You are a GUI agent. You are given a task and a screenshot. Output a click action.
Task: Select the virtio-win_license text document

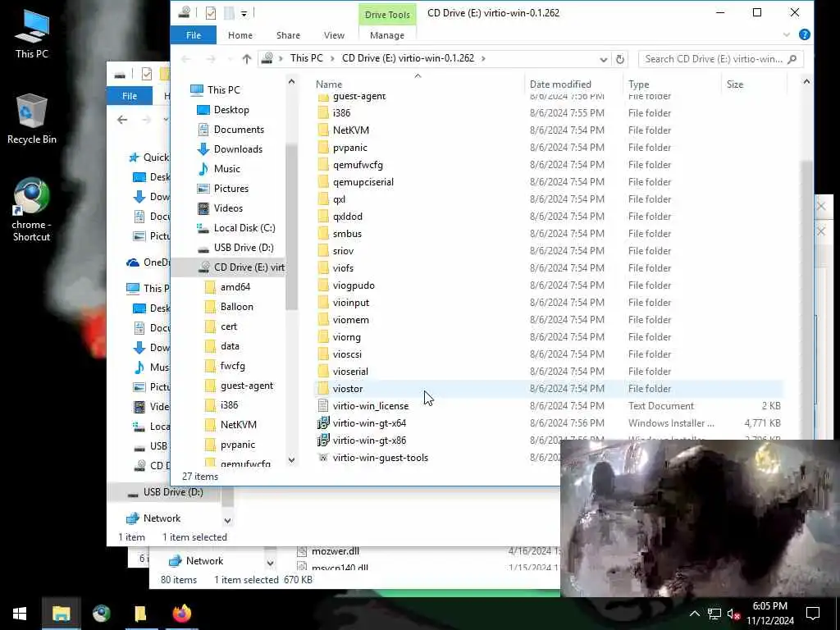pos(370,406)
